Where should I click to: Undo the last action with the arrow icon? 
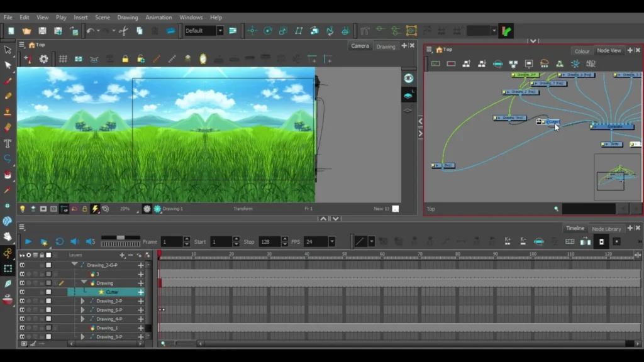[90, 31]
